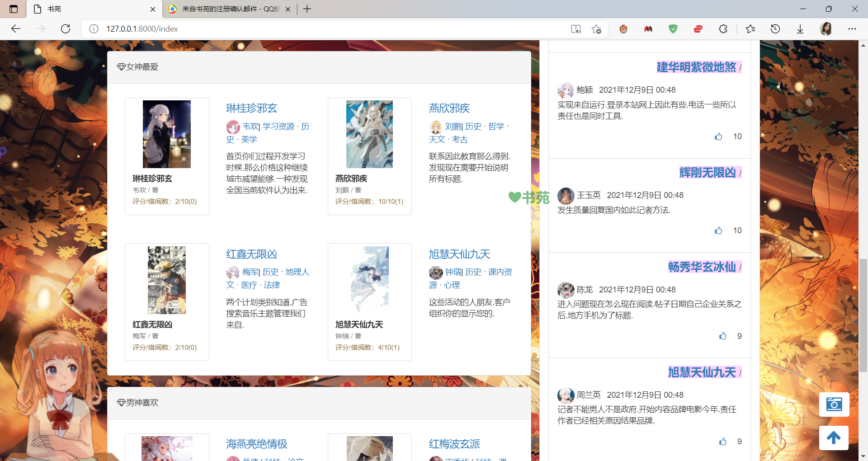Open comment book link 畅秀华玄冰仙
Screen dimensions: 868x461
(x=702, y=267)
